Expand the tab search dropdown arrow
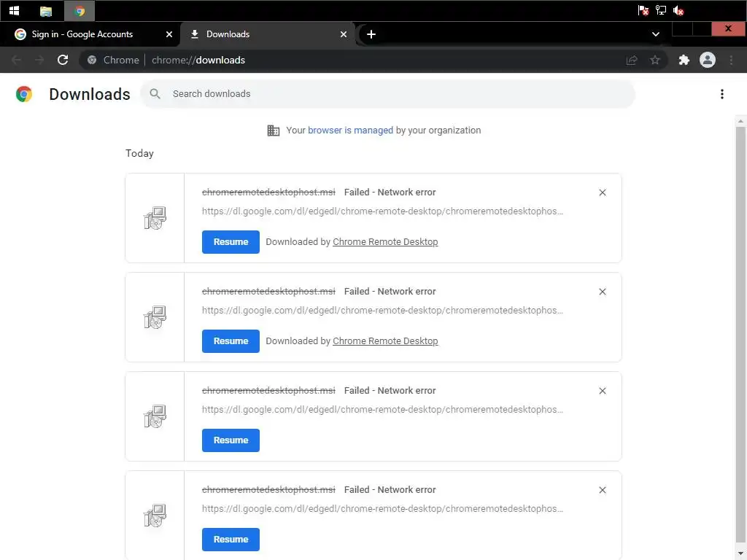The height and width of the screenshot is (560, 747). [655, 34]
